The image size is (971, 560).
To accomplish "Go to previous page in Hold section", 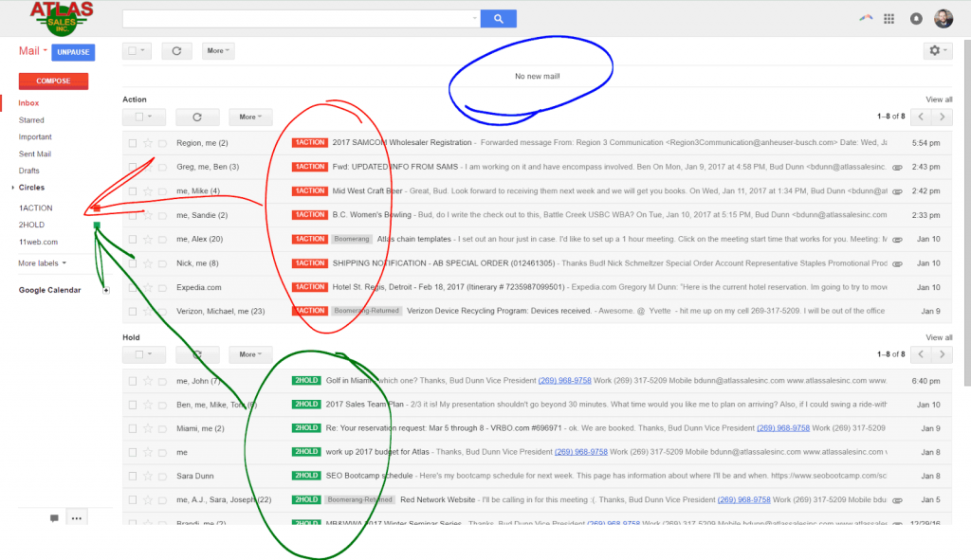I will [x=921, y=354].
